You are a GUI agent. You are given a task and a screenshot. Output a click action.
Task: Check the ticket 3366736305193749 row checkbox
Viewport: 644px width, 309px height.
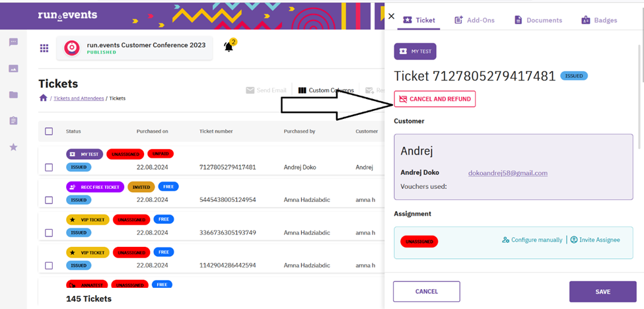(49, 233)
